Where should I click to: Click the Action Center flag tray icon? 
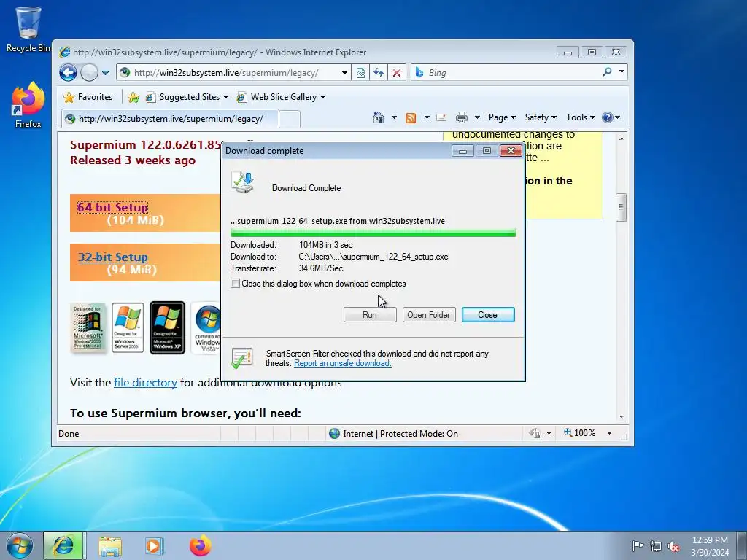pos(638,546)
